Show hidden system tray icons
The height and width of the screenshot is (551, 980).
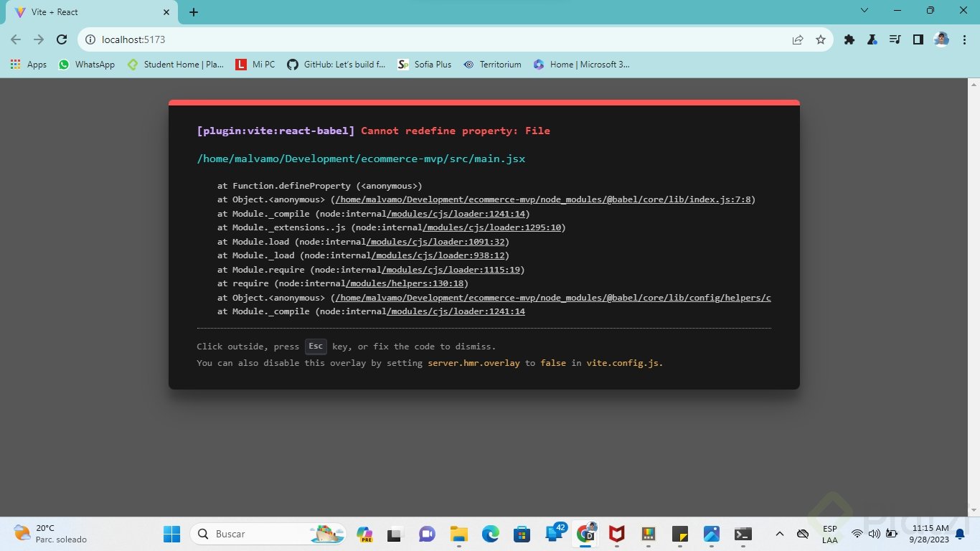pyautogui.click(x=780, y=534)
